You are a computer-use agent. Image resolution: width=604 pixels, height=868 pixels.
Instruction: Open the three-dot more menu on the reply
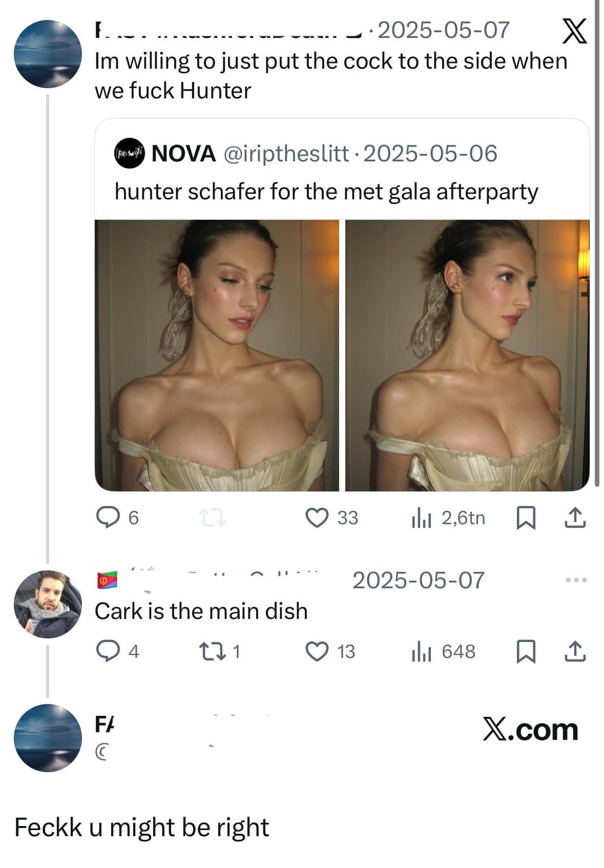tap(576, 580)
